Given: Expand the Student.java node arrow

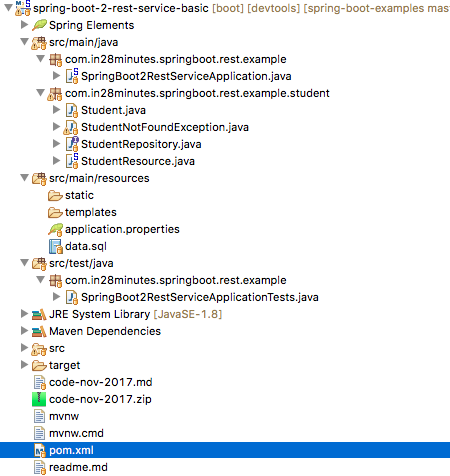Looking at the screenshot, I should [56, 110].
